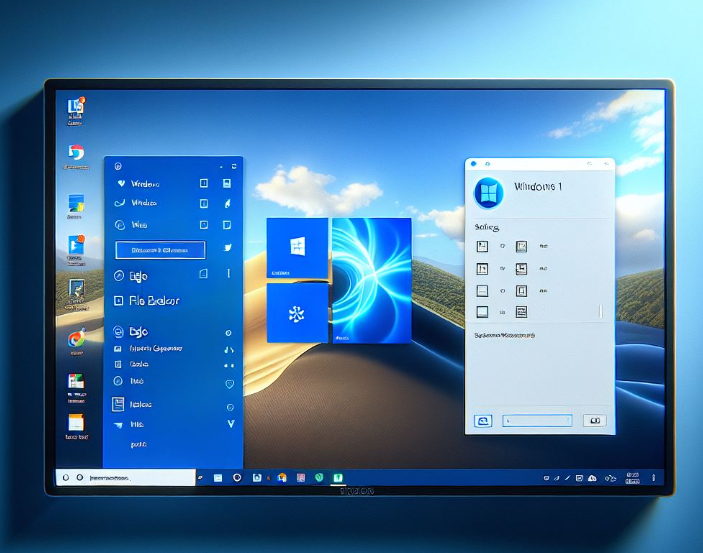Image resolution: width=703 pixels, height=553 pixels.
Task: Open the topmost desktop icon with the red badge
Action: [76, 106]
